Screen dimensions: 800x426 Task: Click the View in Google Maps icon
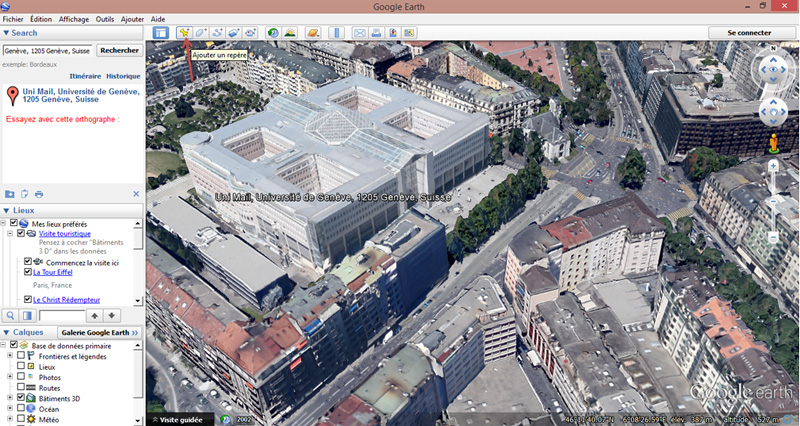409,33
